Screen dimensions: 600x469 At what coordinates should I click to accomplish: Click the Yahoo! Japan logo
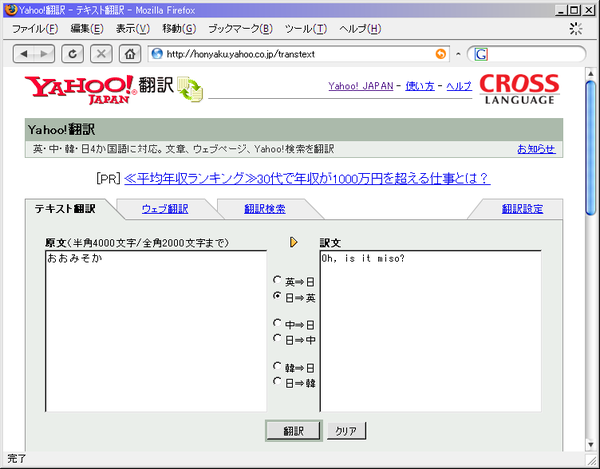point(80,90)
